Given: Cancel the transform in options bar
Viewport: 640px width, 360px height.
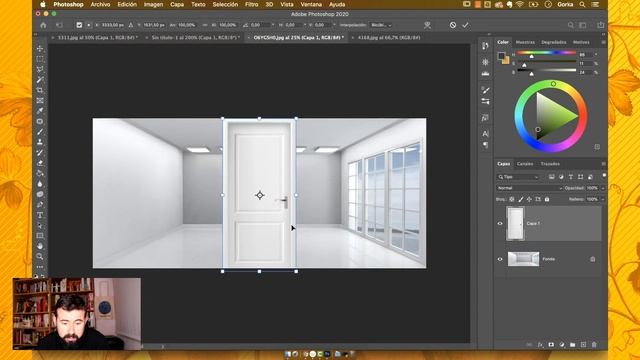Looking at the screenshot, I should click(453, 25).
